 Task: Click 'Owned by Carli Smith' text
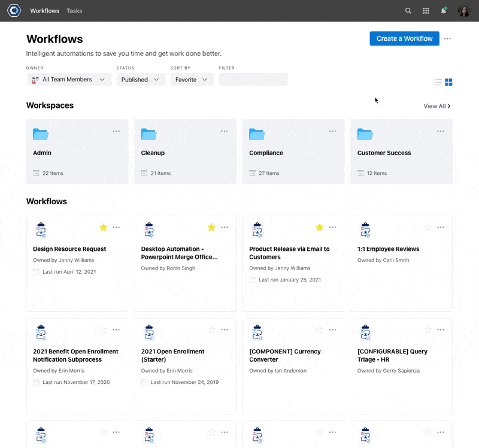click(383, 260)
